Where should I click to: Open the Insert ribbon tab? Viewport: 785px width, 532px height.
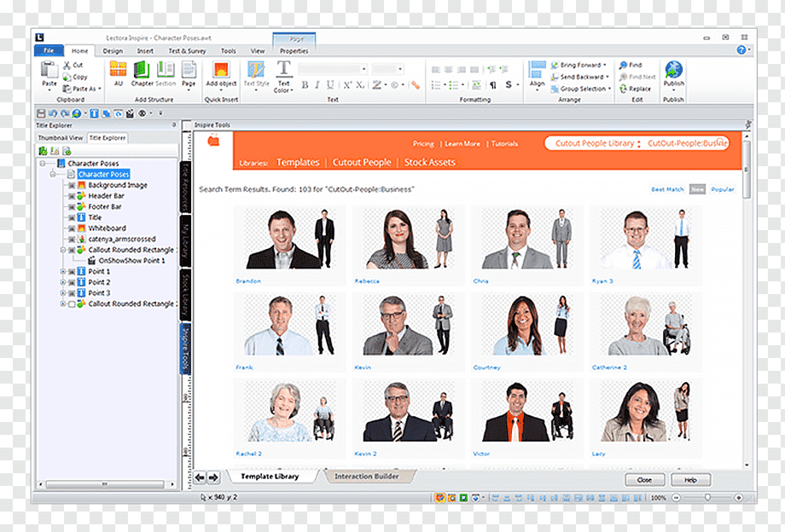145,50
